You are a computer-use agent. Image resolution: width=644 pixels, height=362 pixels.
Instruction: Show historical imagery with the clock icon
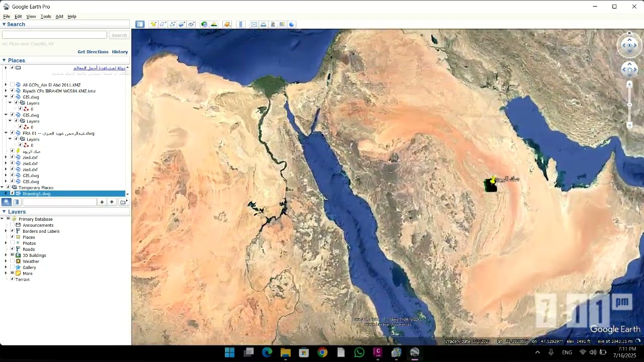204,24
